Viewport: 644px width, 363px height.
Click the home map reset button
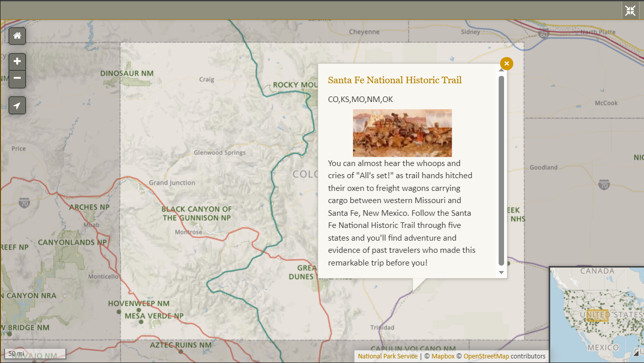click(17, 36)
